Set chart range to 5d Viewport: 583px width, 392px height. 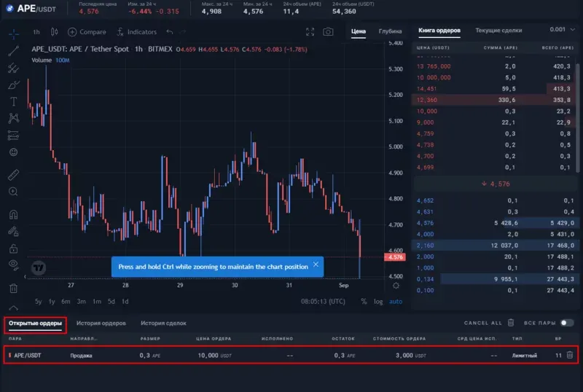tap(111, 302)
